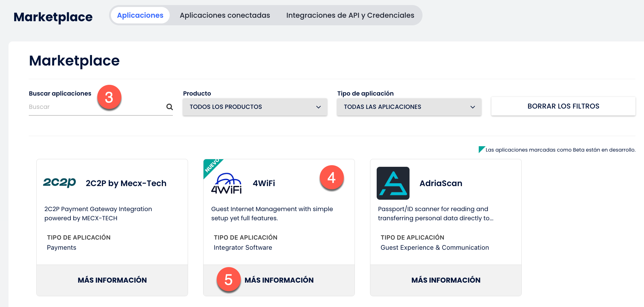Switch to the Aplicaciones tab
The height and width of the screenshot is (307, 644).
tap(140, 15)
